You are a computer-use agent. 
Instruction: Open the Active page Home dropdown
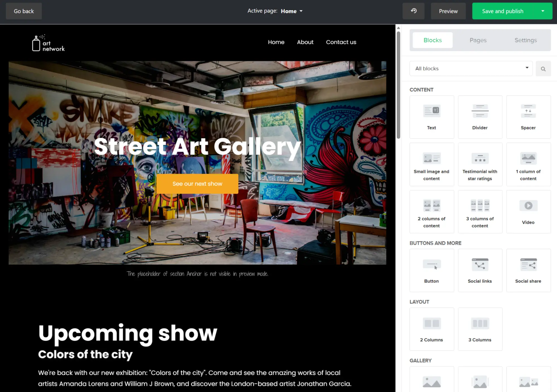point(291,11)
